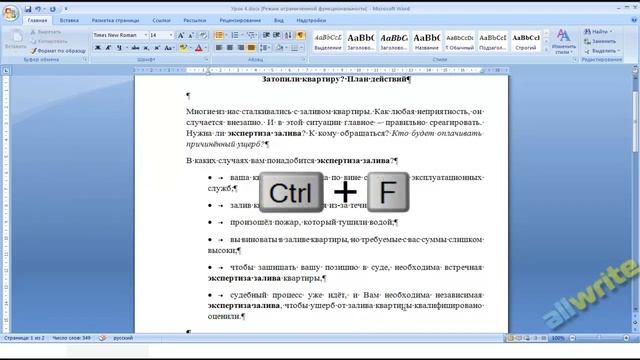
Task: Click Число слов: 349 in status bar
Action: pyautogui.click(x=71, y=338)
